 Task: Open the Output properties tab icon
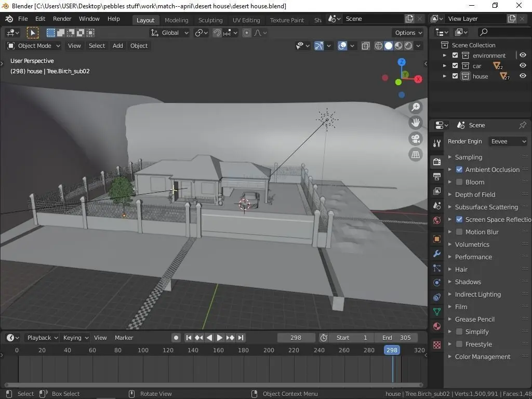(x=437, y=177)
